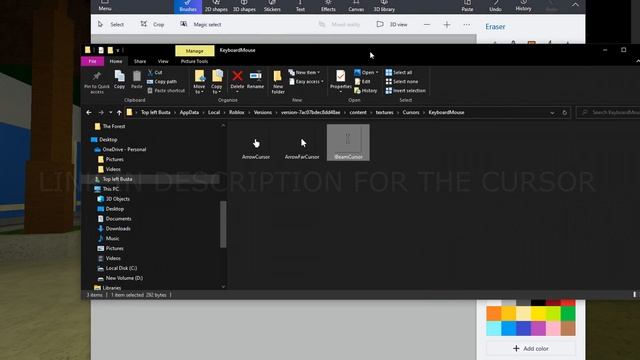640x360 pixels.
Task: Open the Easy access dropdown
Action: [x=306, y=81]
